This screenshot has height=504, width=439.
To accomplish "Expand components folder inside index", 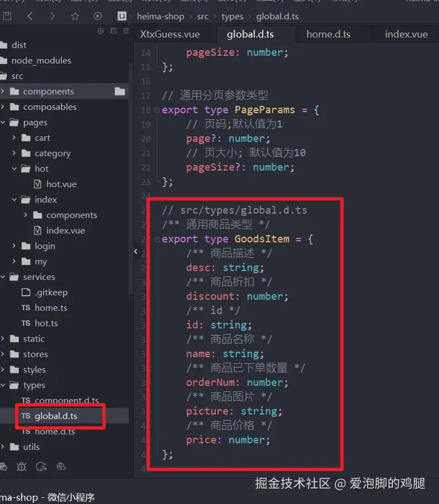I will pos(26,215).
